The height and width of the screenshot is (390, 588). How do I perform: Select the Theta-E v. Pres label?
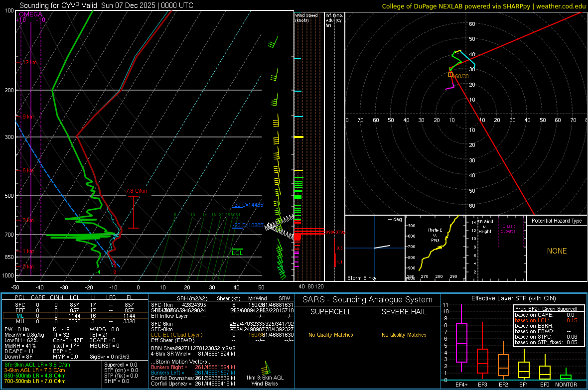(435, 235)
